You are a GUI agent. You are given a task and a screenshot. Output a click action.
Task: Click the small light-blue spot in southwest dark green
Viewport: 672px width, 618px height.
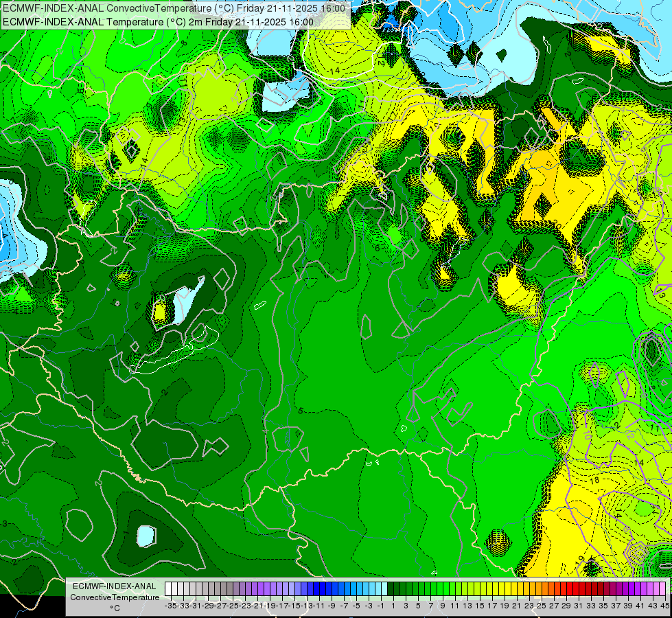[146, 536]
